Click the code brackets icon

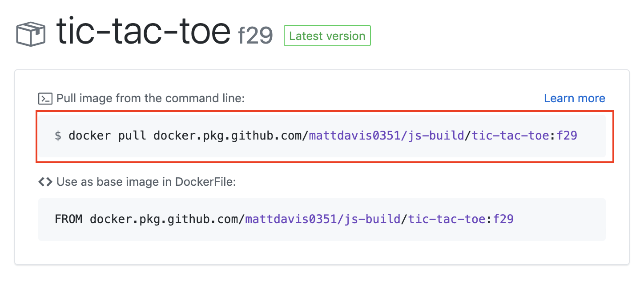coord(45,182)
